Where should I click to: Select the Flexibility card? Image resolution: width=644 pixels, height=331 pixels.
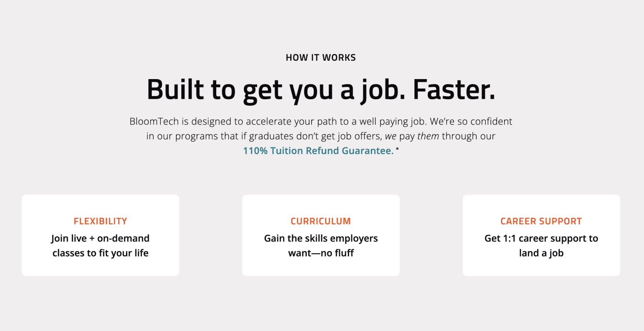coord(100,235)
